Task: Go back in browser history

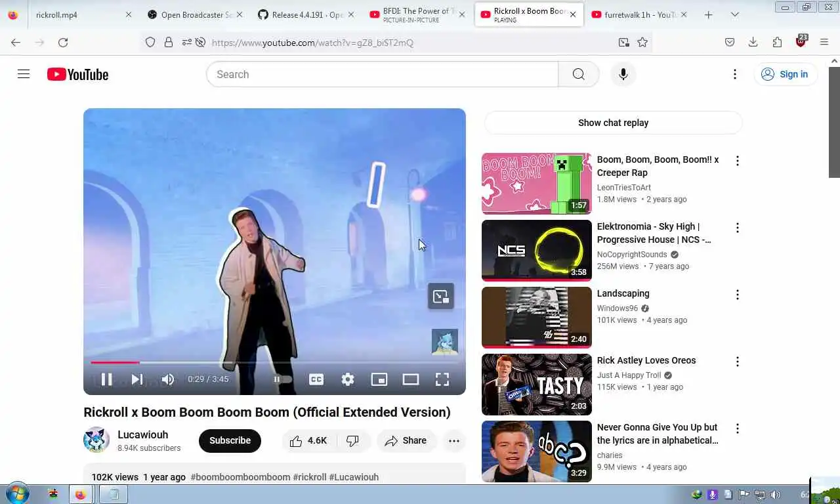Action: point(16,42)
